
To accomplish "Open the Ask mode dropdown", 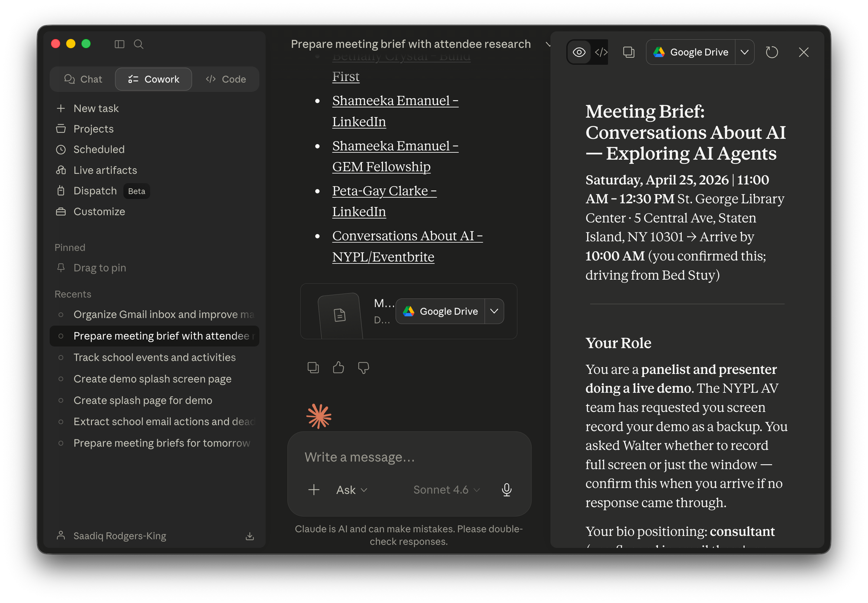I will tap(352, 490).
